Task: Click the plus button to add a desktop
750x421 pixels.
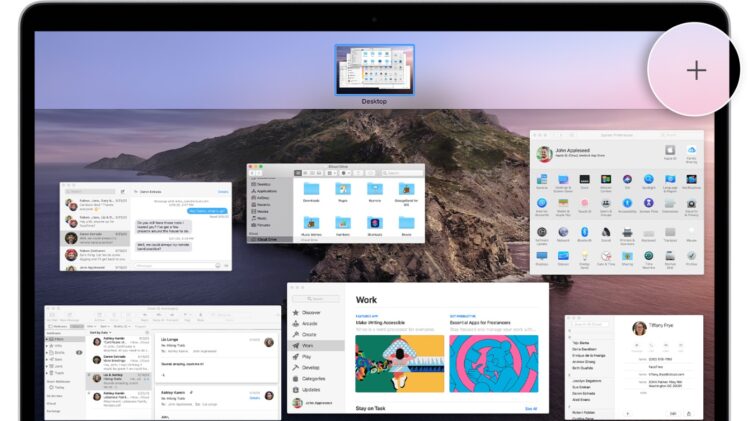Action: [x=696, y=70]
